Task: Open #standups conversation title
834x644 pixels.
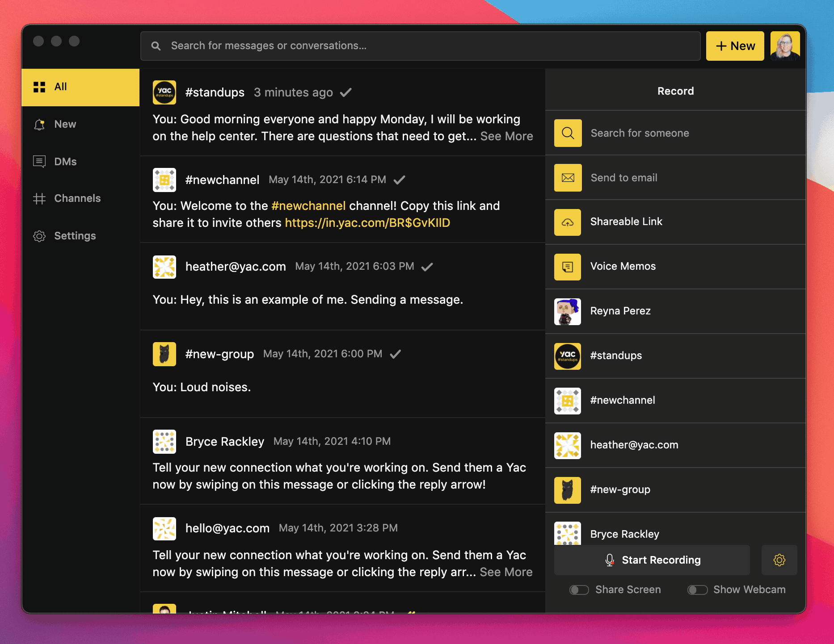Action: [x=215, y=92]
